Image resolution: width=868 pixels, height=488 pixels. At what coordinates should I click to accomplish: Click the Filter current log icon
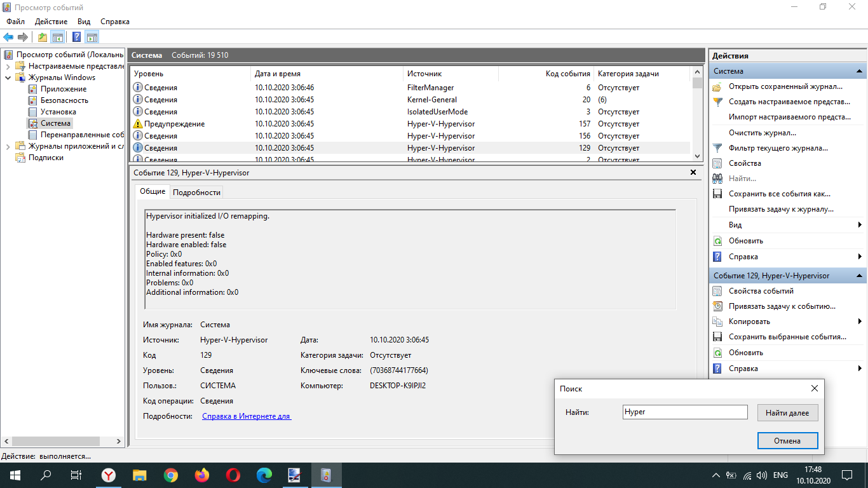click(x=717, y=148)
